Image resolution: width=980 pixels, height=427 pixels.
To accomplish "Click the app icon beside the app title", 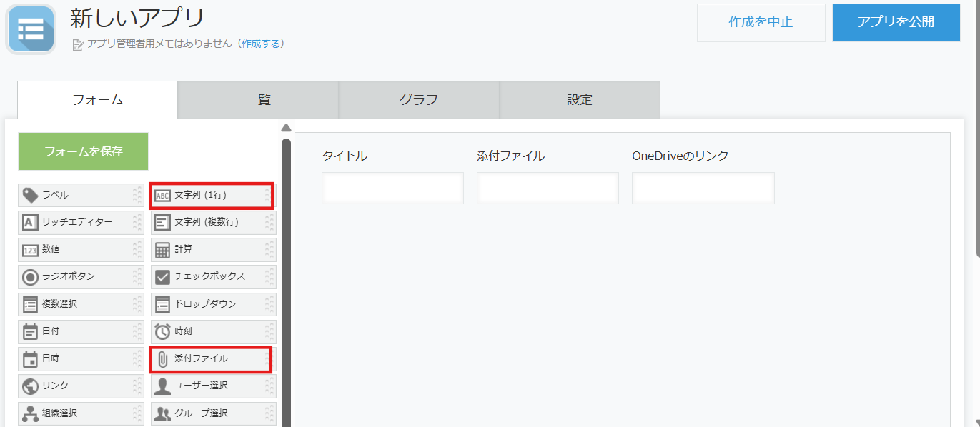I will tap(31, 29).
